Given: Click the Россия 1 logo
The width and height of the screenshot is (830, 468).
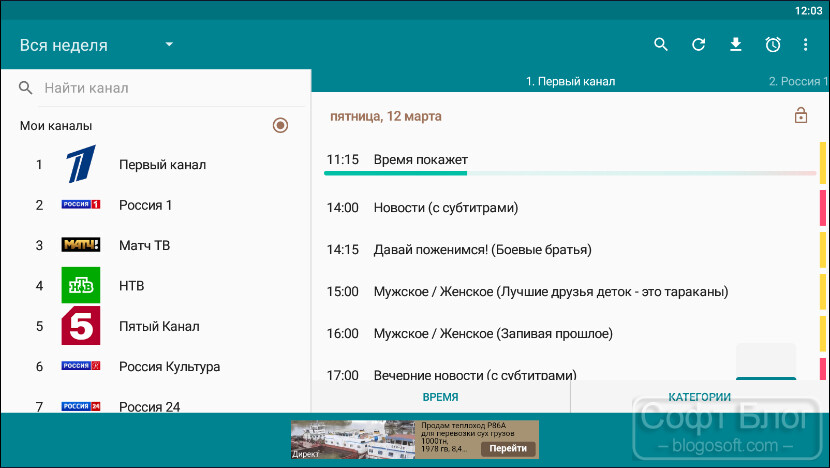Looking at the screenshot, I should tap(80, 204).
